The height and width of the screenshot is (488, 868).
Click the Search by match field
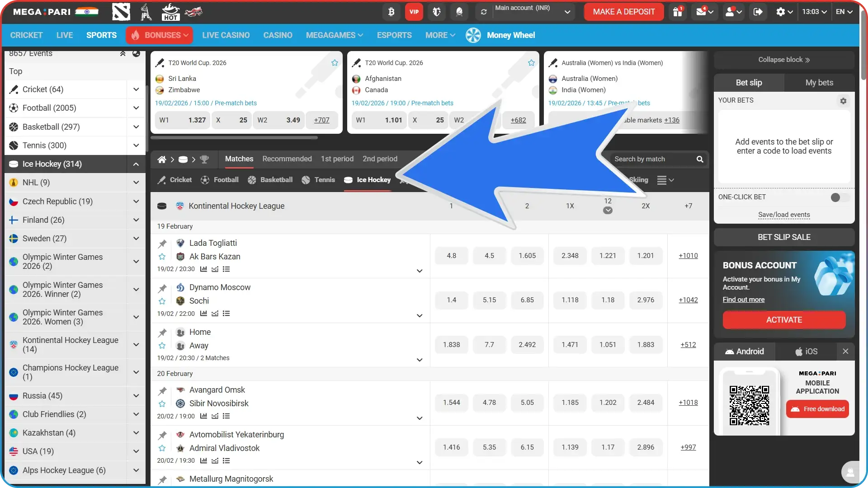(x=653, y=159)
